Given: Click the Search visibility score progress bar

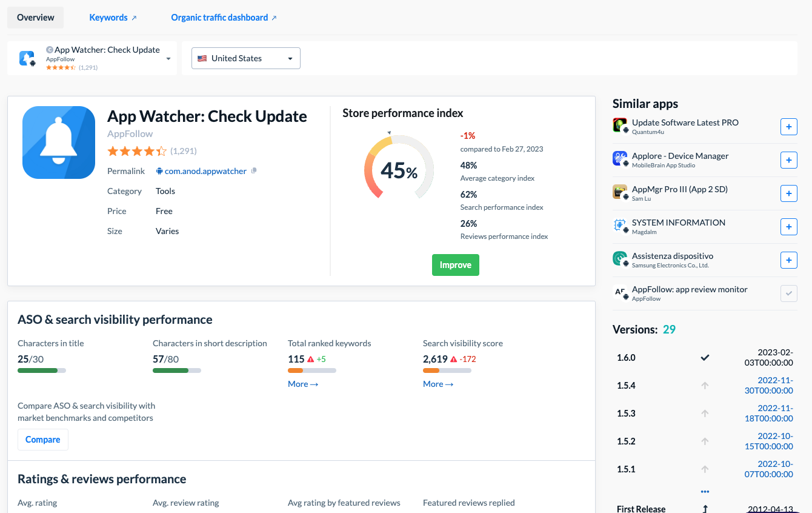Looking at the screenshot, I should pyautogui.click(x=447, y=370).
